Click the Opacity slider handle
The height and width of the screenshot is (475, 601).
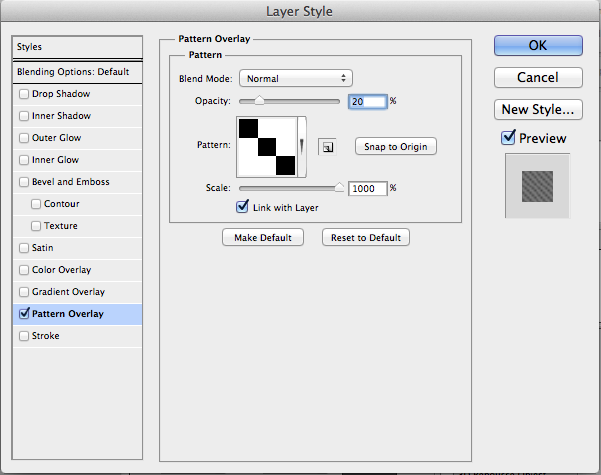pos(259,101)
